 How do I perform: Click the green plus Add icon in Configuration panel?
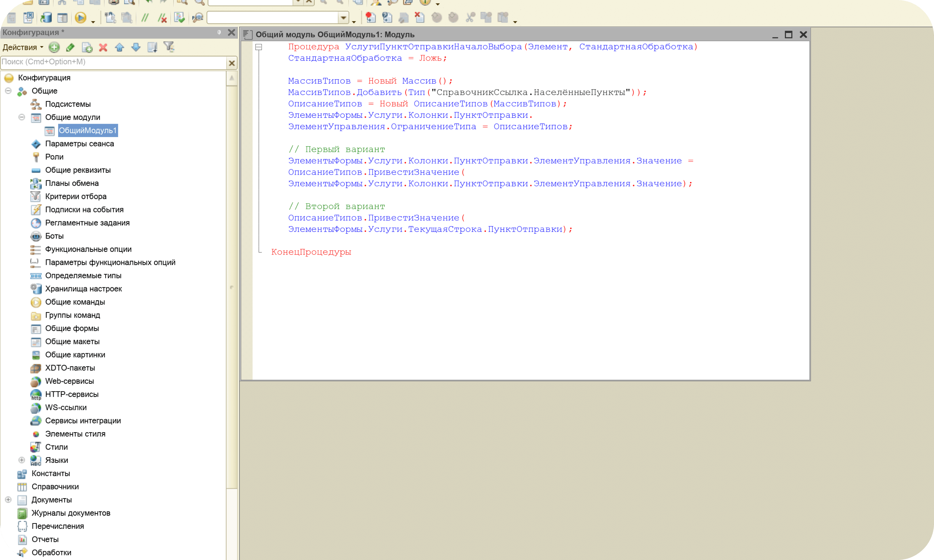[x=54, y=47]
